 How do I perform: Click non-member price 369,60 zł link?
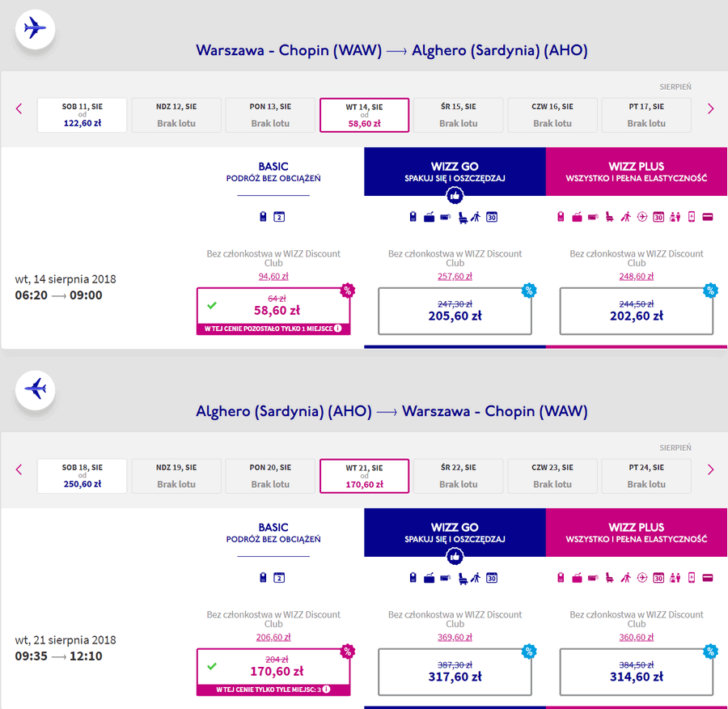click(x=455, y=638)
